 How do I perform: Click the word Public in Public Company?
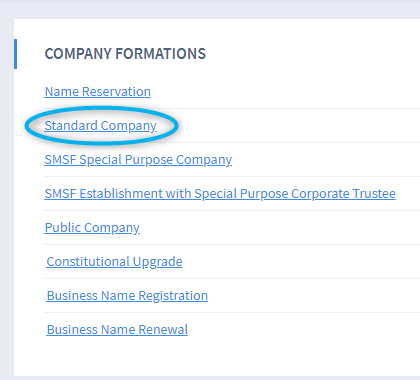[x=63, y=228]
